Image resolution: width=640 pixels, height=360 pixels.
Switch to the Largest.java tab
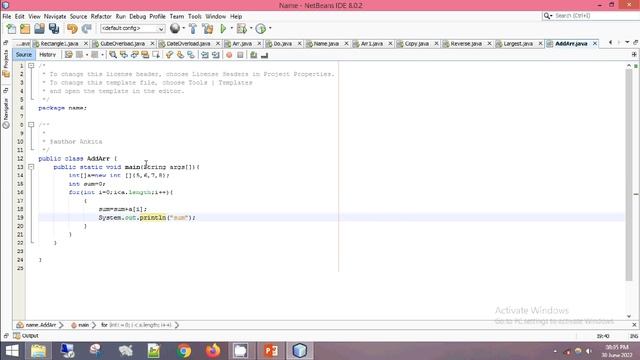tap(518, 44)
